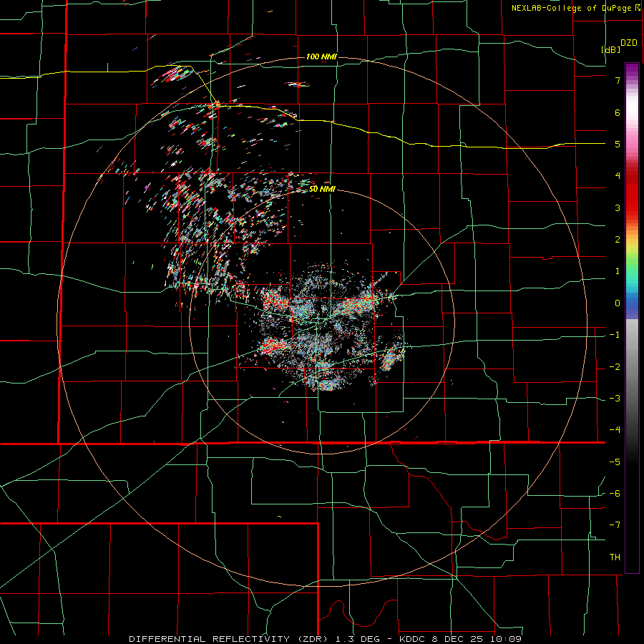Screen dimensions: 644x644
Task: Click the 4 value on color scale
Action: point(618,176)
